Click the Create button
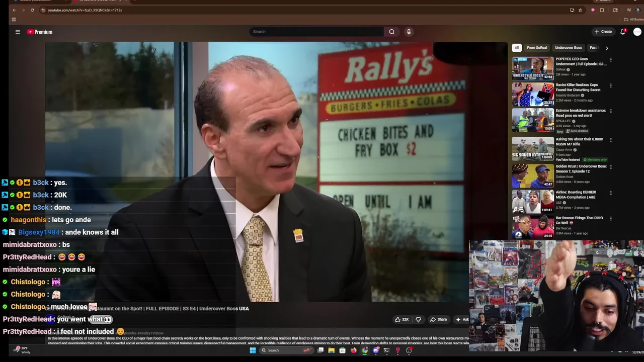The width and height of the screenshot is (644, 362). [603, 32]
